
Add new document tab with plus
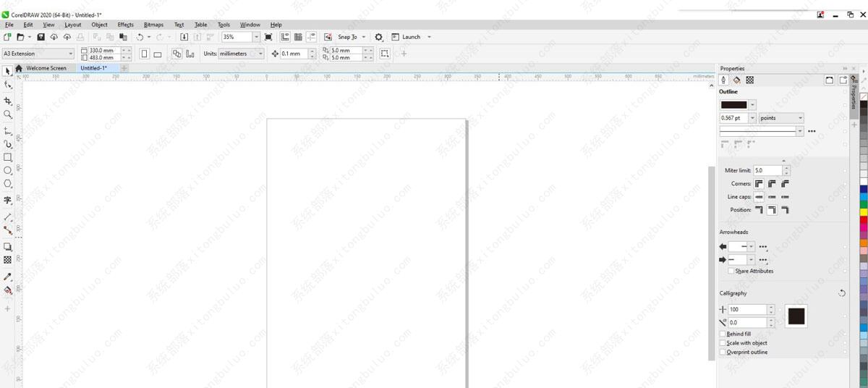coord(124,68)
